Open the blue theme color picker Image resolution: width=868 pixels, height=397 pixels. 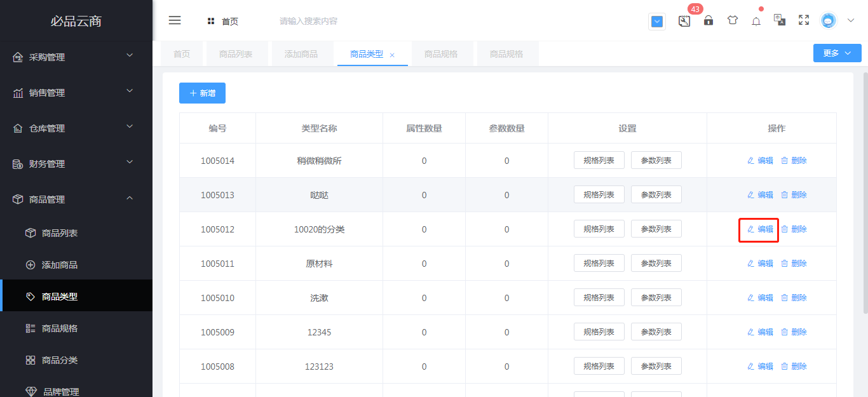click(x=657, y=22)
